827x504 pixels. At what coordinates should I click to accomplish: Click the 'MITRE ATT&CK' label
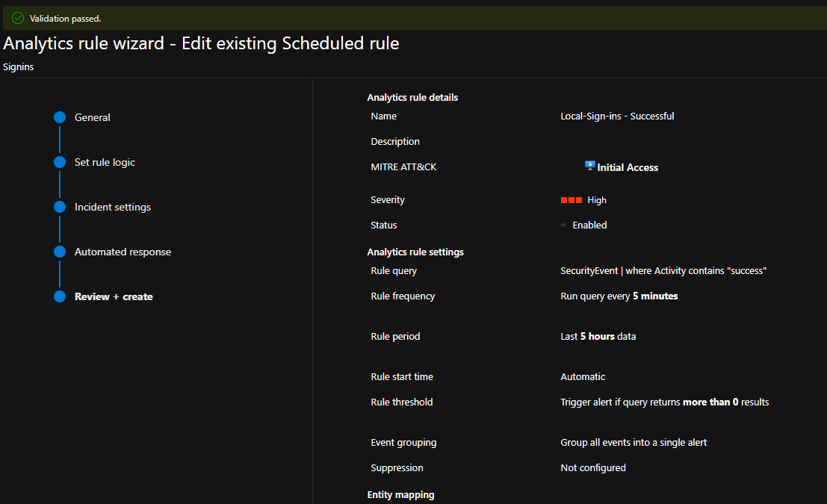(x=403, y=167)
